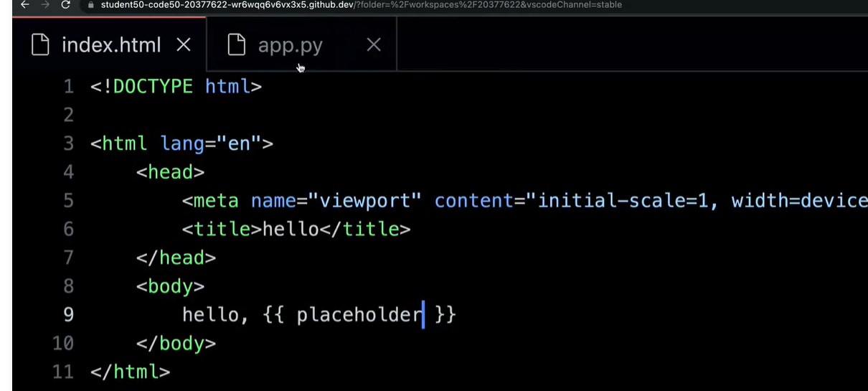
Task: Select the index.html tab label
Action: [x=111, y=45]
